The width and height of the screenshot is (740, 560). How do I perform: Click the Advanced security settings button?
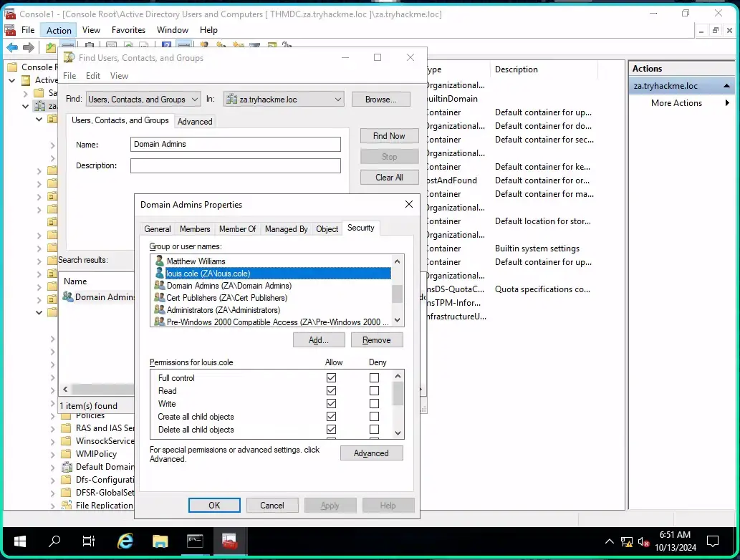[371, 453]
